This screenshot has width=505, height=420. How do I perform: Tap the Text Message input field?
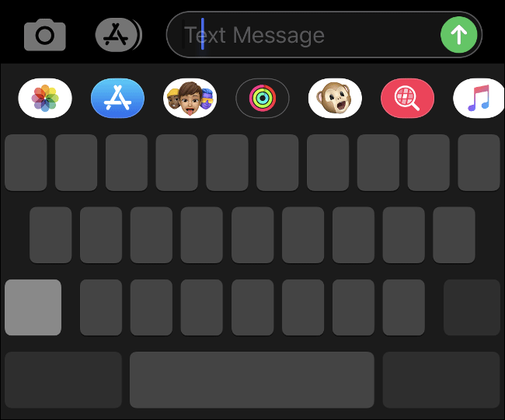(x=303, y=35)
